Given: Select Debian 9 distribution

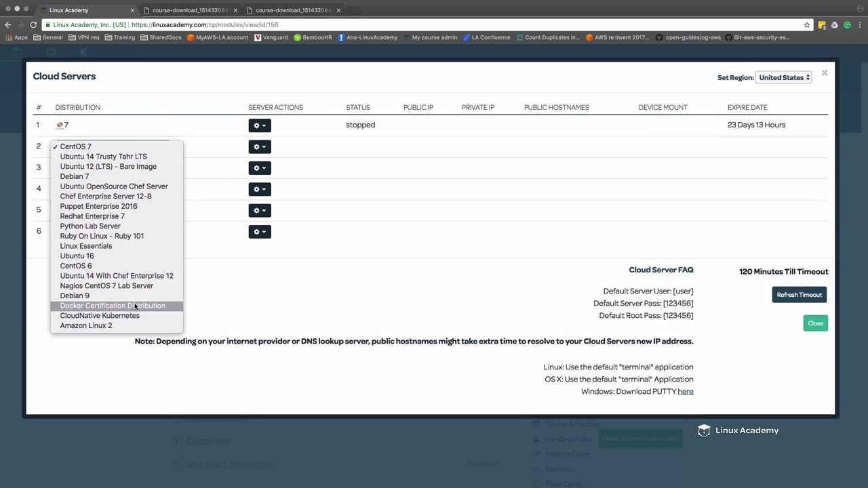Looking at the screenshot, I should tap(117, 296).
